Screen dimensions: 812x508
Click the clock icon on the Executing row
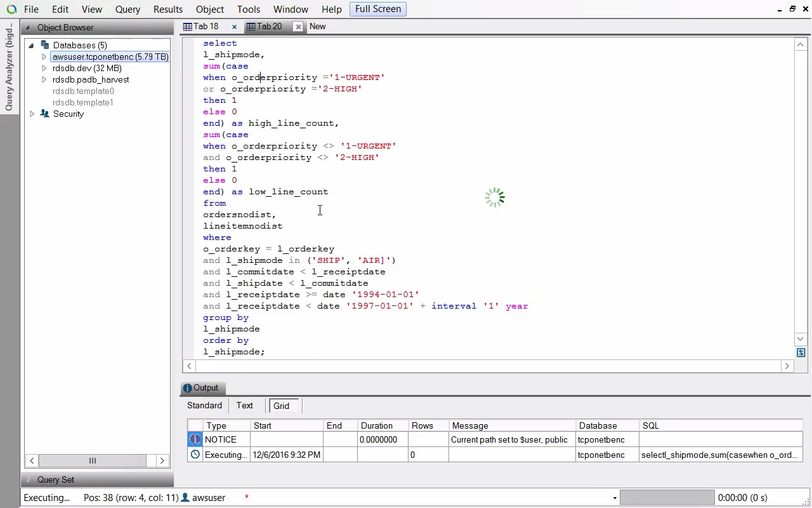pos(195,455)
